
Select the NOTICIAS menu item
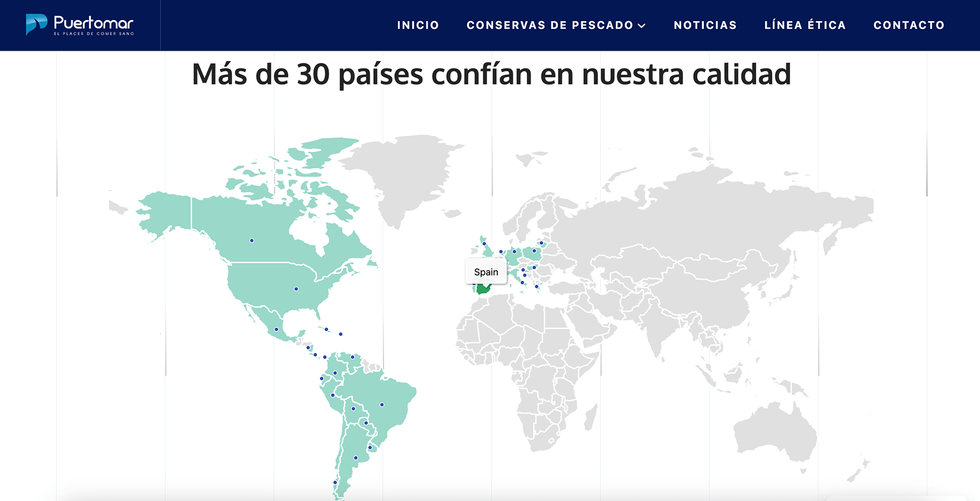coord(705,24)
